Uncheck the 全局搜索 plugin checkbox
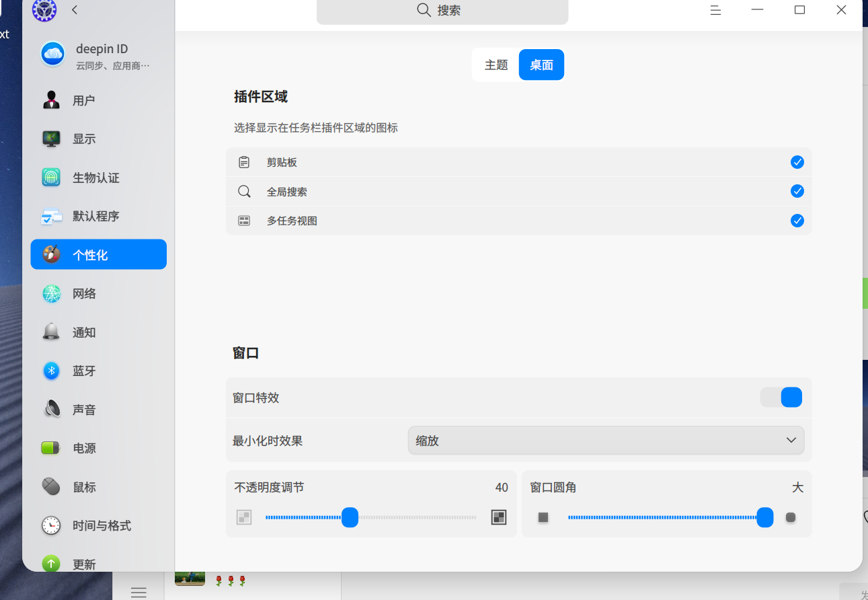Viewport: 868px width, 600px height. coord(797,192)
